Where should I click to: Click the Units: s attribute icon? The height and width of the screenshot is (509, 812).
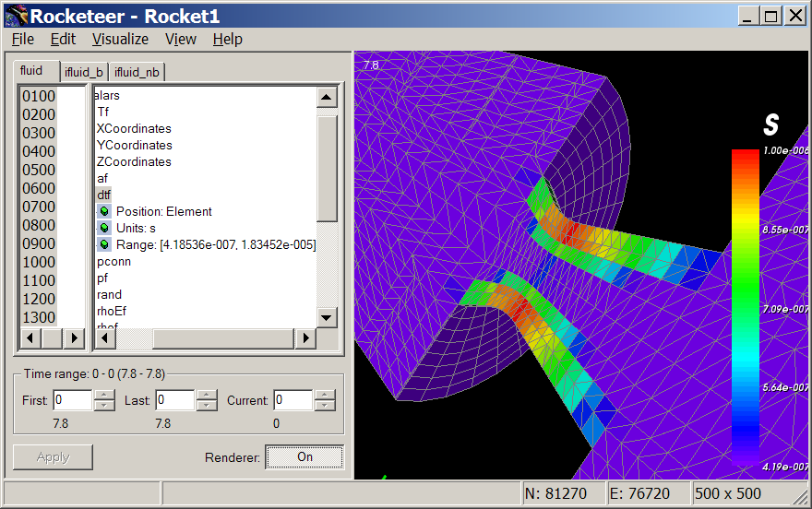tap(104, 228)
